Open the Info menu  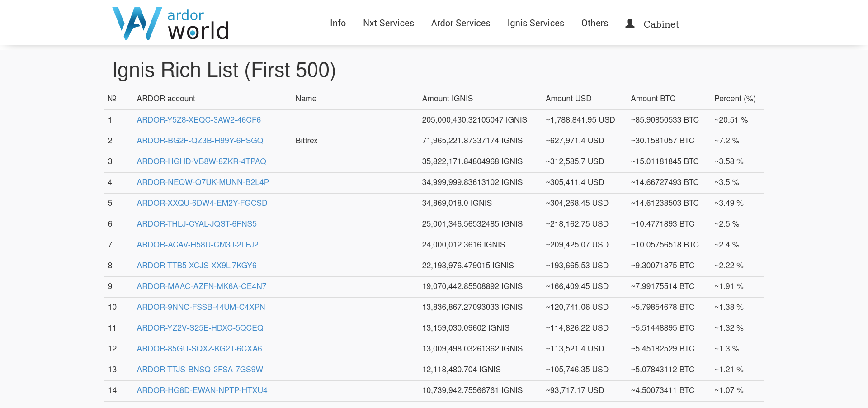click(x=338, y=23)
